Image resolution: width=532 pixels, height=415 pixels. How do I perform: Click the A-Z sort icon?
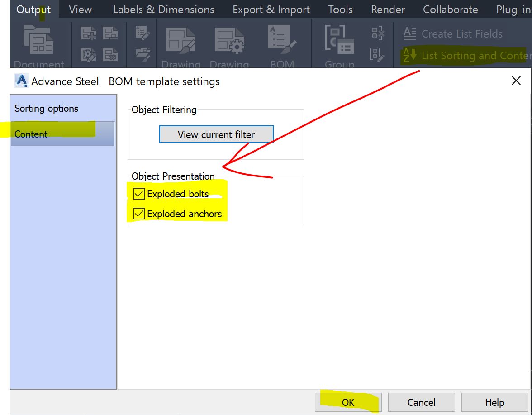tap(409, 55)
